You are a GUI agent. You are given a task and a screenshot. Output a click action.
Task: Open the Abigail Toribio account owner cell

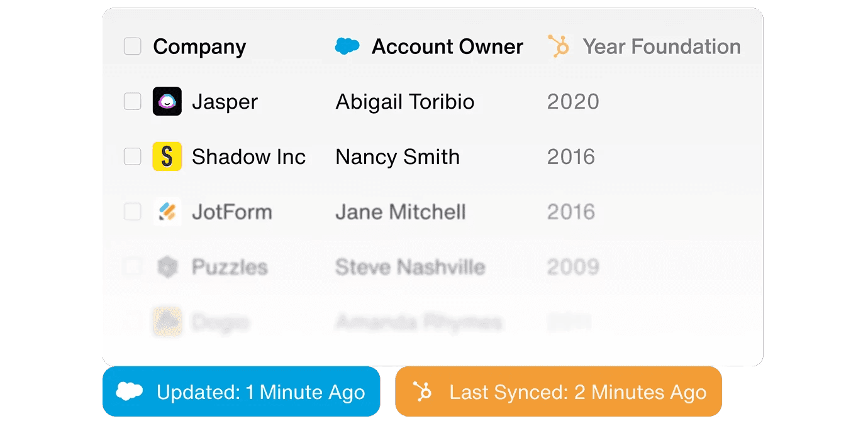tap(405, 102)
